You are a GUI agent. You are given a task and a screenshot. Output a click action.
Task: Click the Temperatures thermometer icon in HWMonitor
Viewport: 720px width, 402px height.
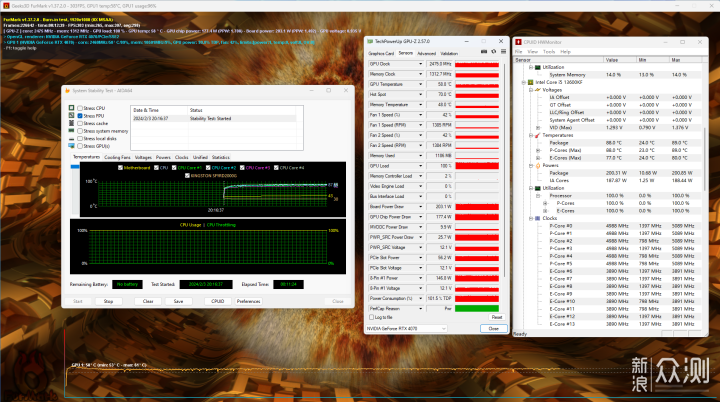click(x=538, y=135)
